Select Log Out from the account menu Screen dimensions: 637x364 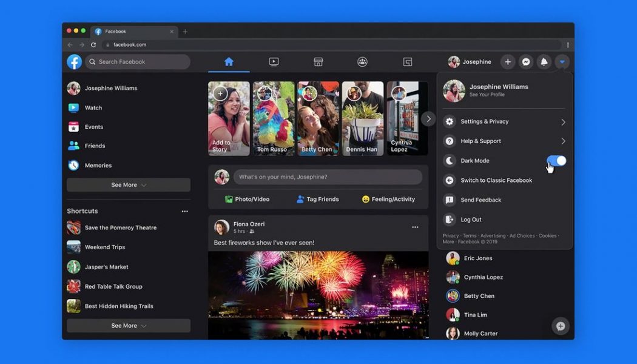[480, 219]
